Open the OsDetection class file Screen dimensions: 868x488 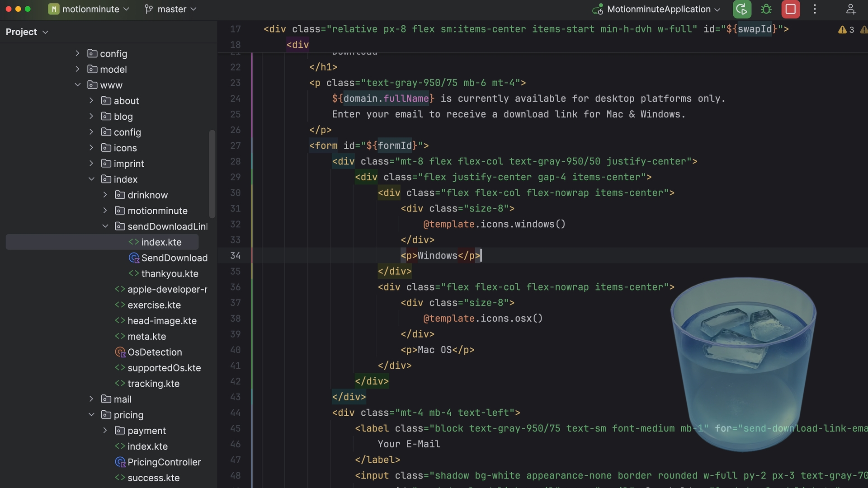pos(155,352)
